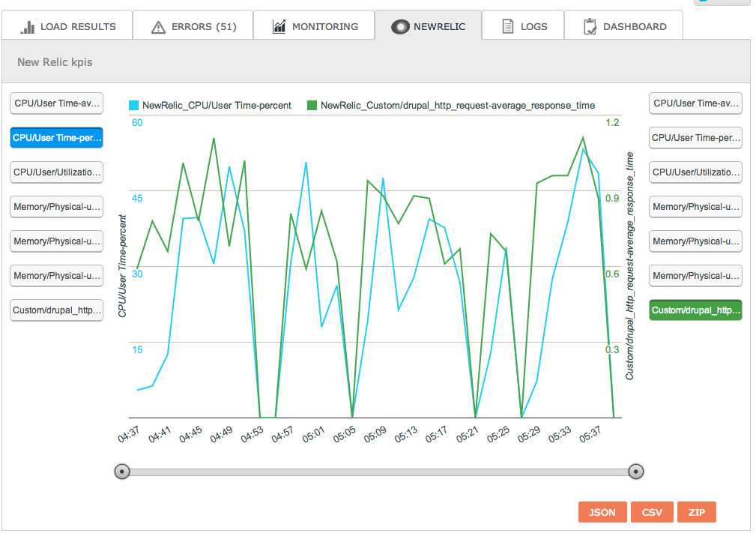The height and width of the screenshot is (536, 756).
Task: Click the 04:37 time axis label
Action: 128,434
